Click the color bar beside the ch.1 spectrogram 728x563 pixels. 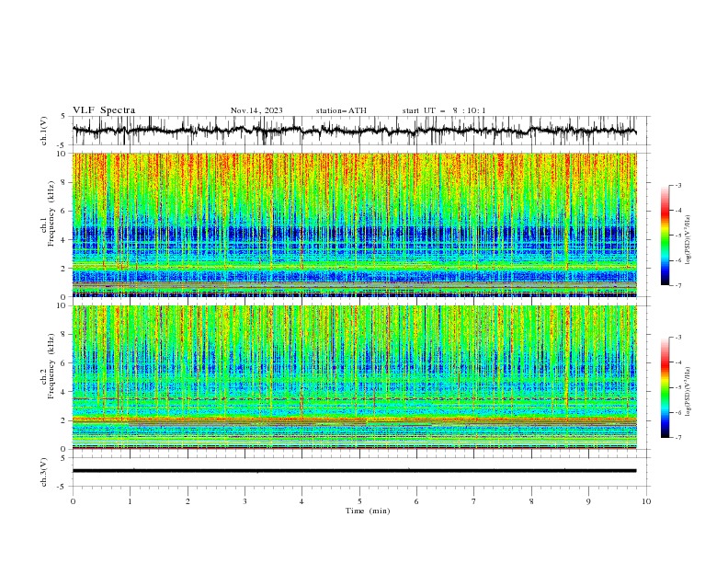(665, 236)
